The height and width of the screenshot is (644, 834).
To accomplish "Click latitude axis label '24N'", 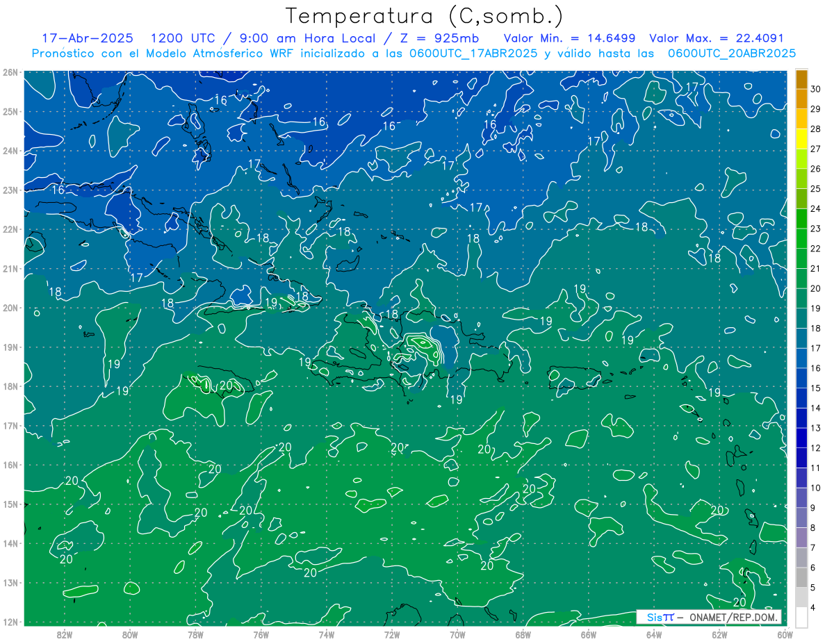I will point(10,151).
